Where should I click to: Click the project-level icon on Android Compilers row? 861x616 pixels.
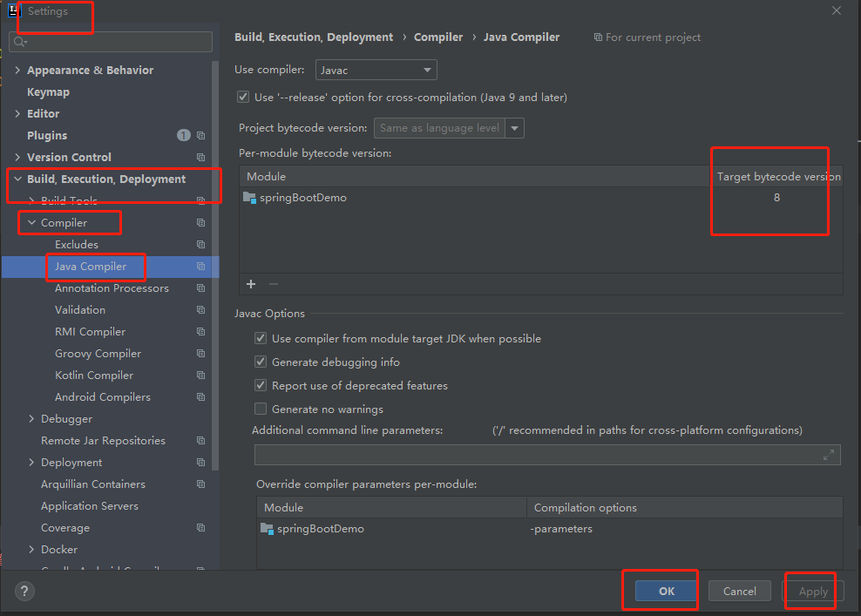coord(201,397)
